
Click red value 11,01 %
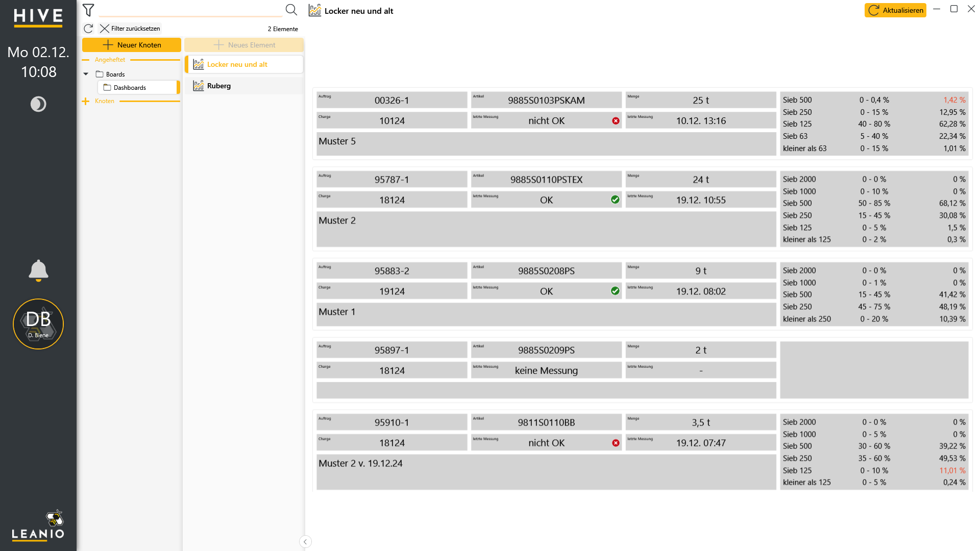(x=952, y=470)
